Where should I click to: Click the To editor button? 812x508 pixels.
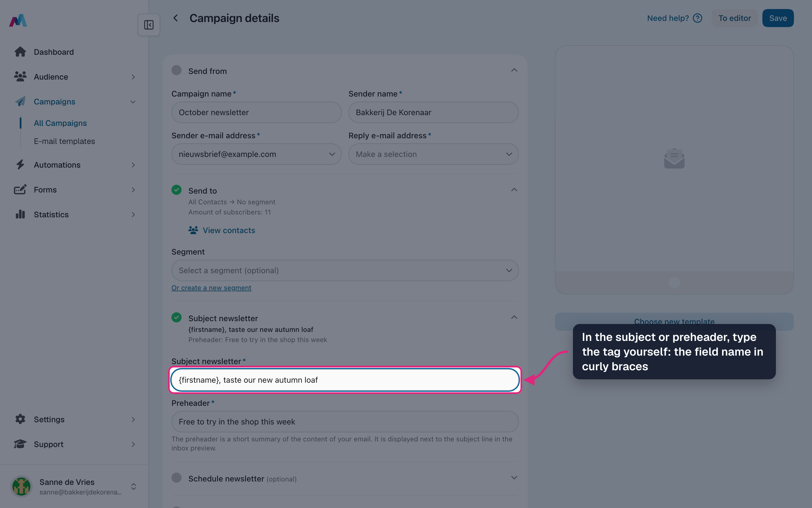pyautogui.click(x=734, y=18)
